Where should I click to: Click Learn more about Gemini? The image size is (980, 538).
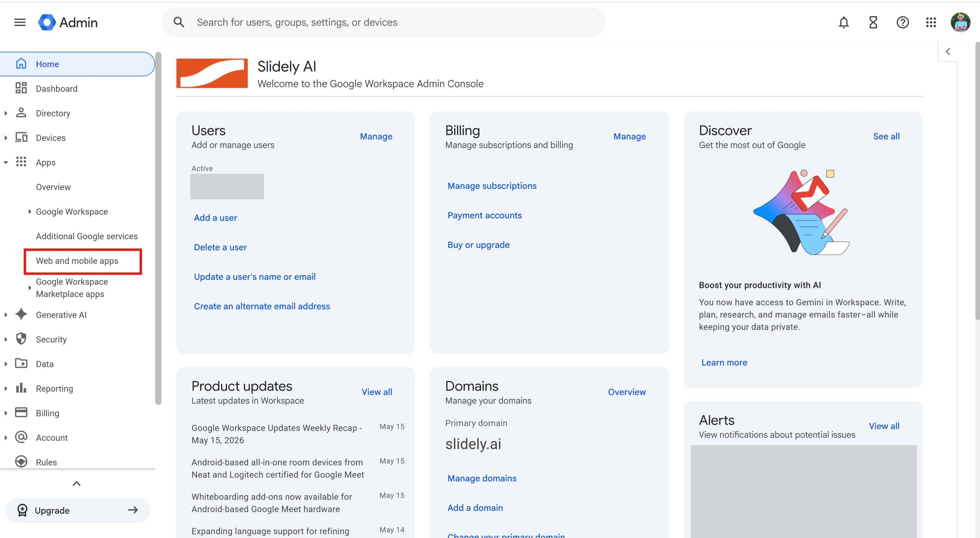coord(724,362)
